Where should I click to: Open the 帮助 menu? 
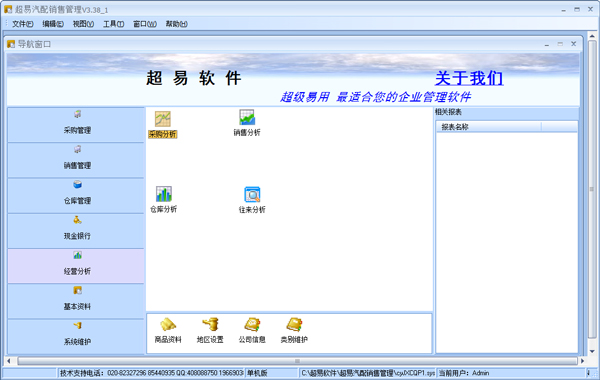tap(176, 24)
